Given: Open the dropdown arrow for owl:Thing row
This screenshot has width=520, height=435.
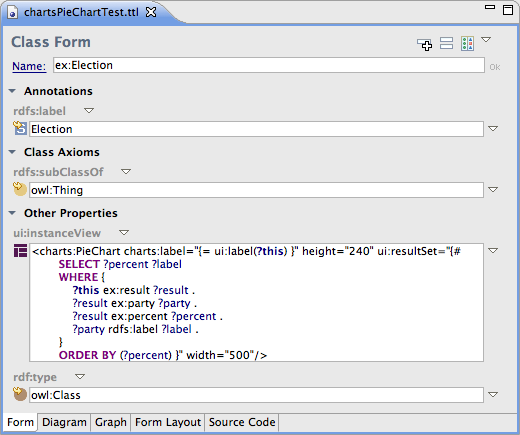Looking at the screenshot, I should coord(493,189).
